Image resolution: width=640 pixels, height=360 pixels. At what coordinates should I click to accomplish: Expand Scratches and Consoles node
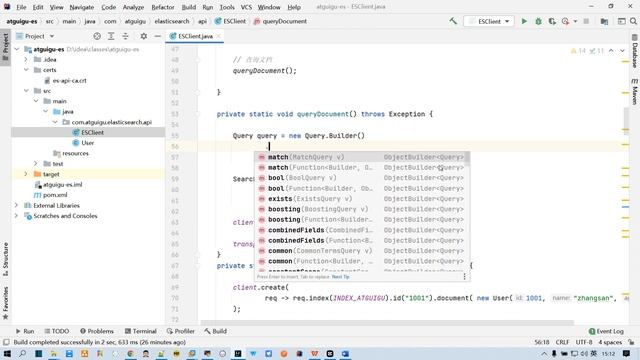pyautogui.click(x=17, y=216)
